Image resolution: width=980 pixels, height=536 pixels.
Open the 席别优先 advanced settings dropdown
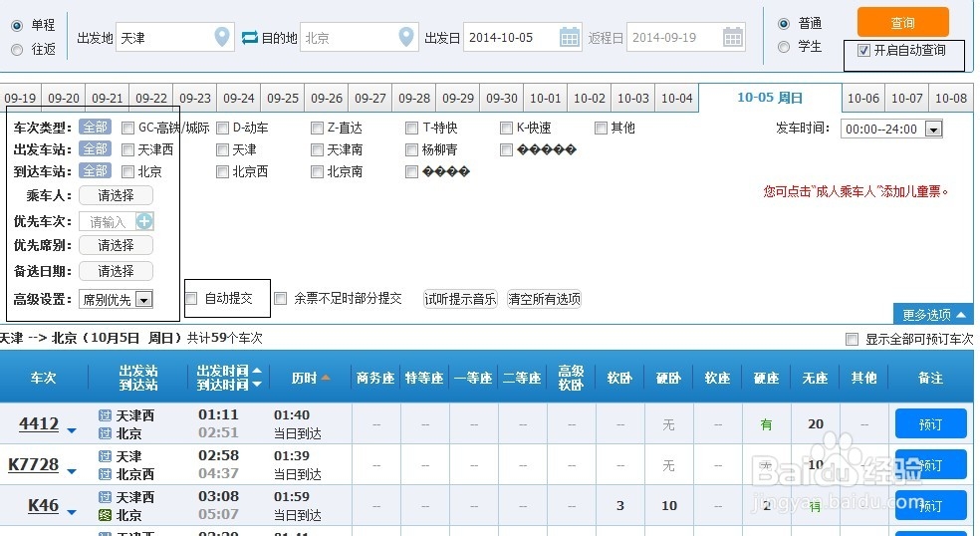[x=143, y=300]
